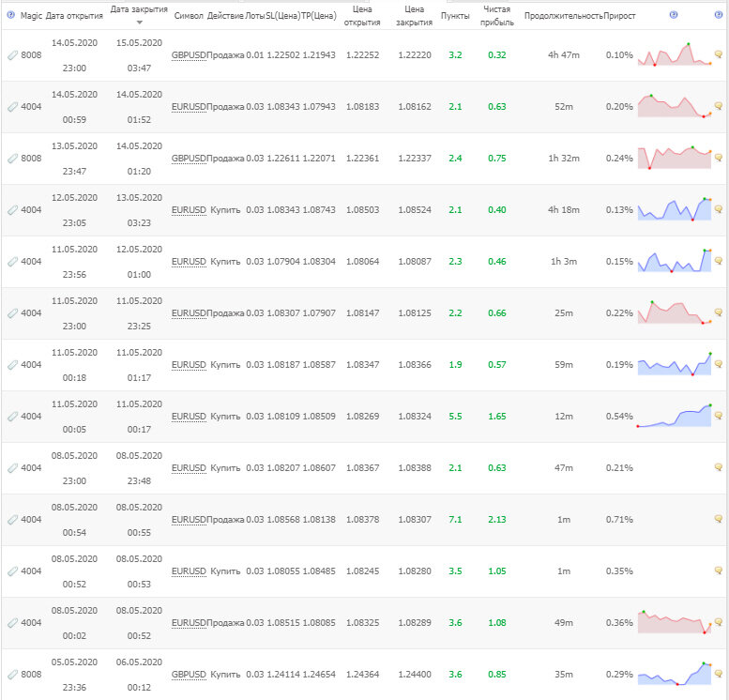Select the close price 1.24400
The width and height of the screenshot is (729, 700).
pos(415,675)
